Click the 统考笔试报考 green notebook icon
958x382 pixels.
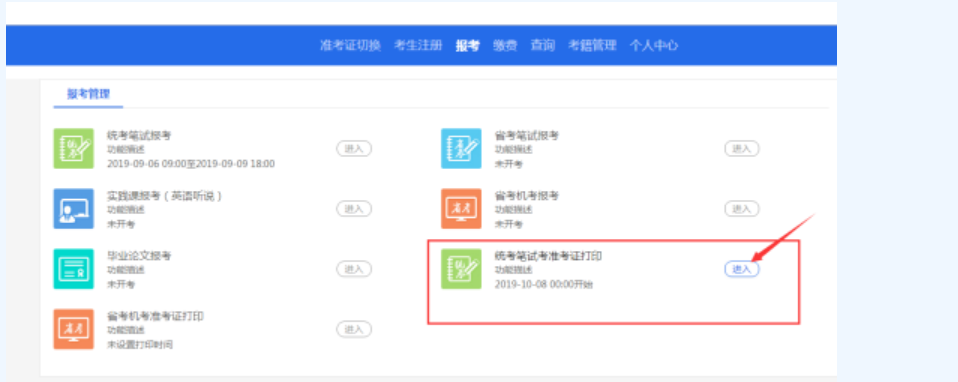[x=73, y=149]
